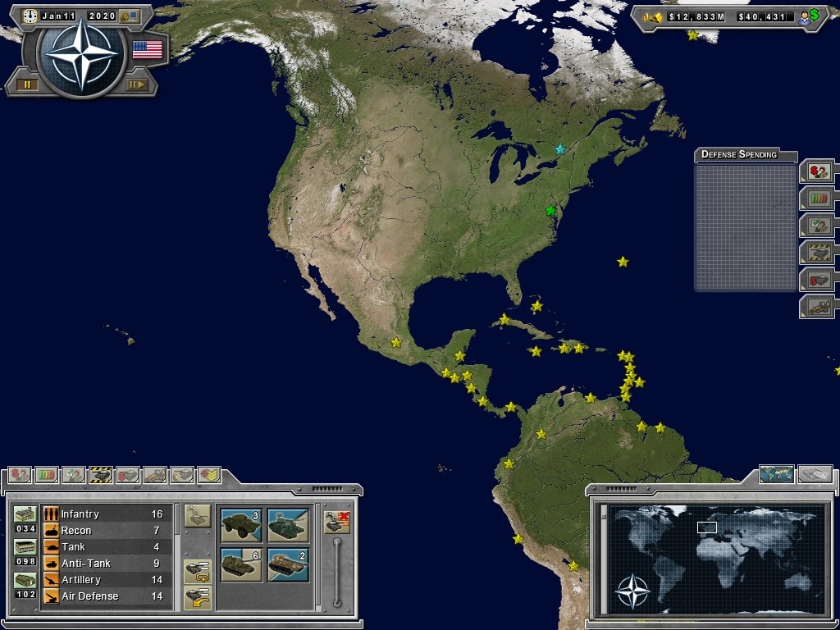Click the unit experience chevrons tab icon

[208, 474]
